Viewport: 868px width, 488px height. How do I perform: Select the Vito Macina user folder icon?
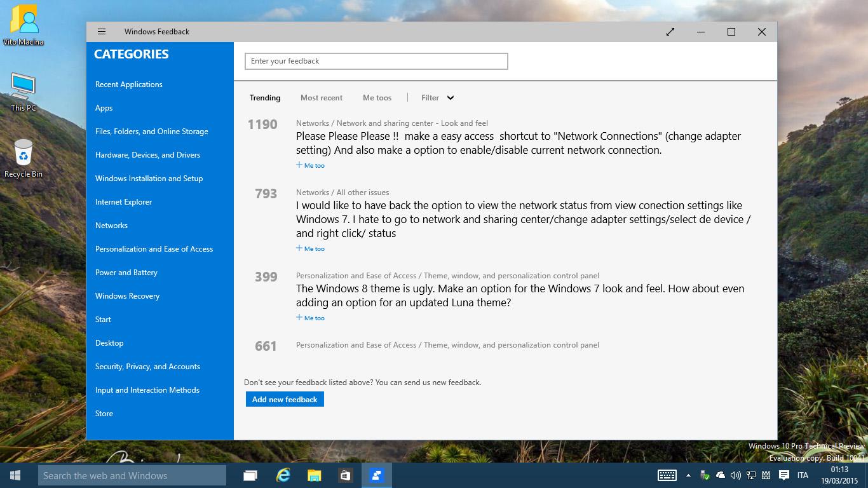click(24, 27)
